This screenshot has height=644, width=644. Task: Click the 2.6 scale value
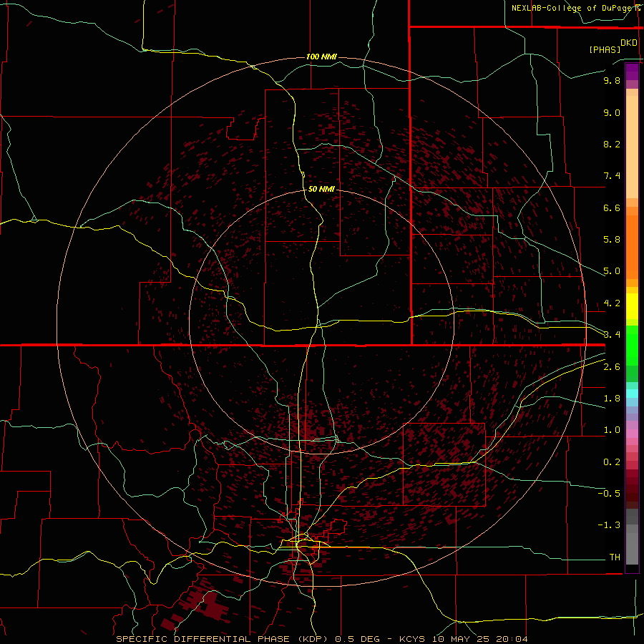pyautogui.click(x=612, y=367)
